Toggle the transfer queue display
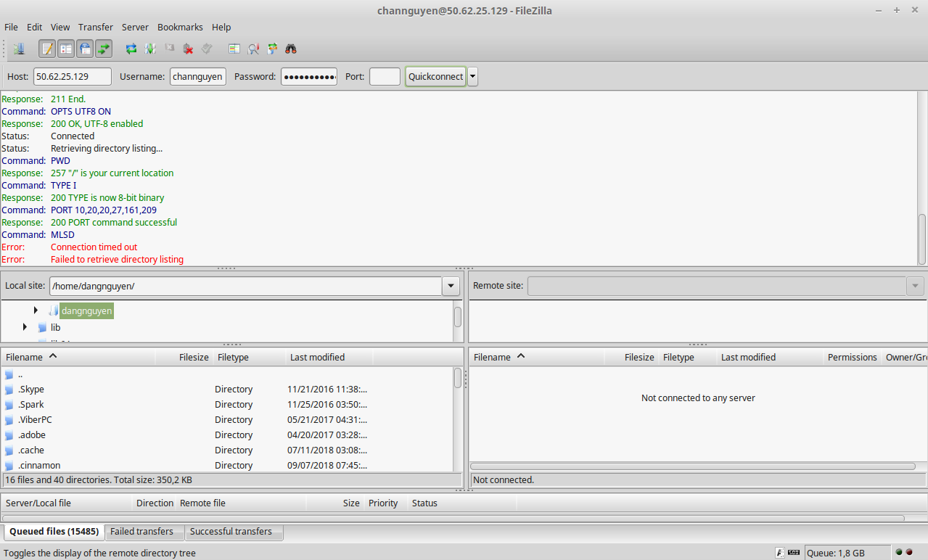Screen dimensions: 928x560 click(x=104, y=49)
